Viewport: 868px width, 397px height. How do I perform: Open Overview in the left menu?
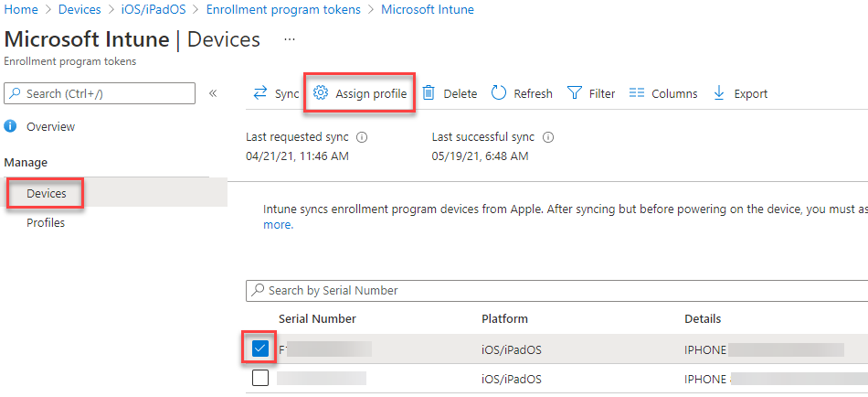[50, 126]
